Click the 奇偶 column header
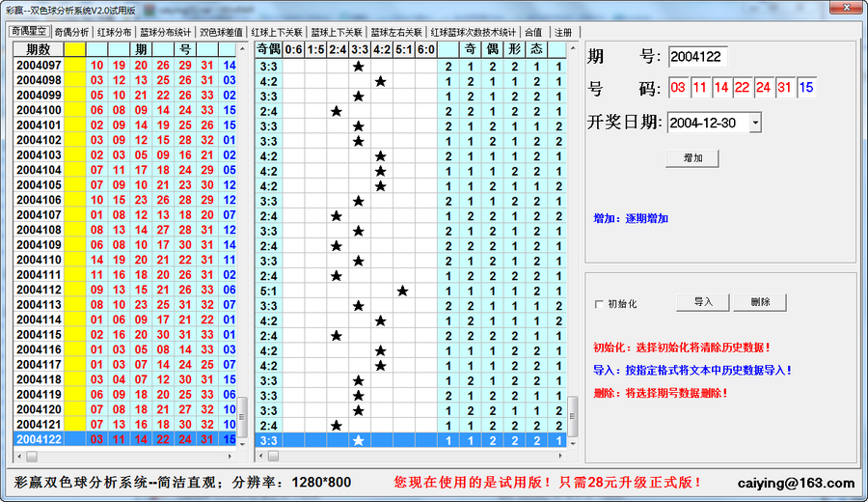868x502 pixels. click(x=268, y=49)
